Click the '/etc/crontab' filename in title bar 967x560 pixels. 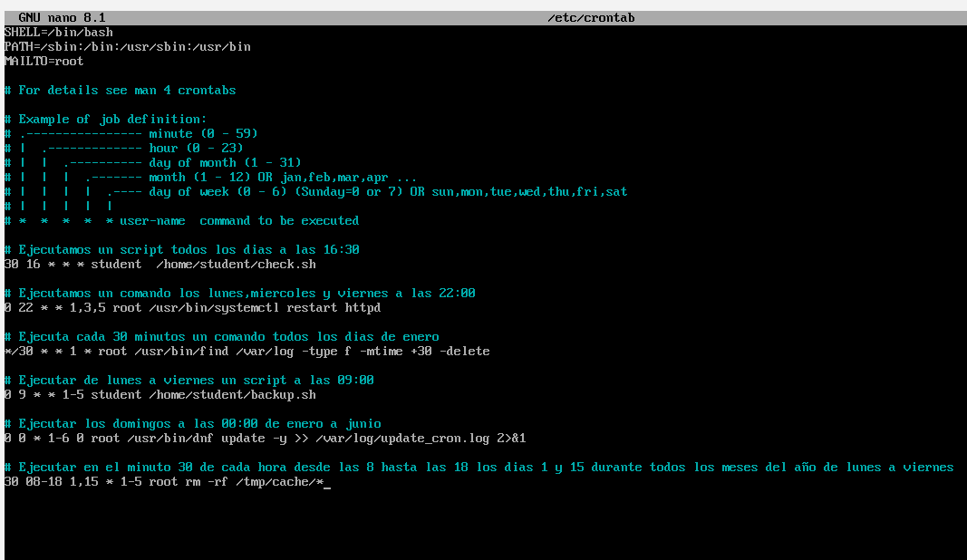click(591, 18)
